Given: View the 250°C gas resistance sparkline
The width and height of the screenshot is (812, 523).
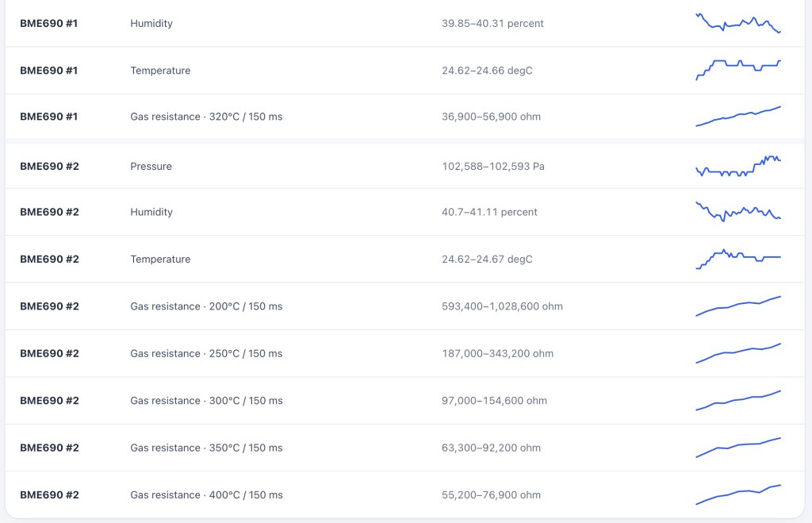Looking at the screenshot, I should [738, 353].
